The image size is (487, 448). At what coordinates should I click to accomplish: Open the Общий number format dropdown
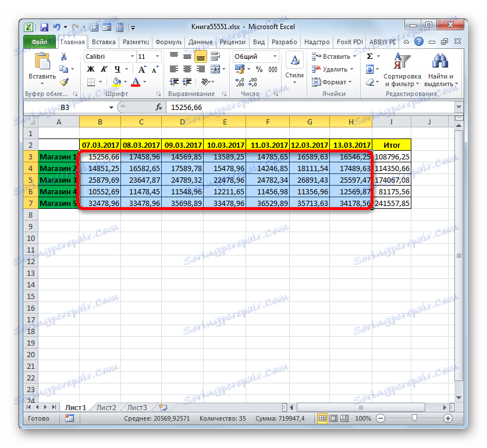275,56
